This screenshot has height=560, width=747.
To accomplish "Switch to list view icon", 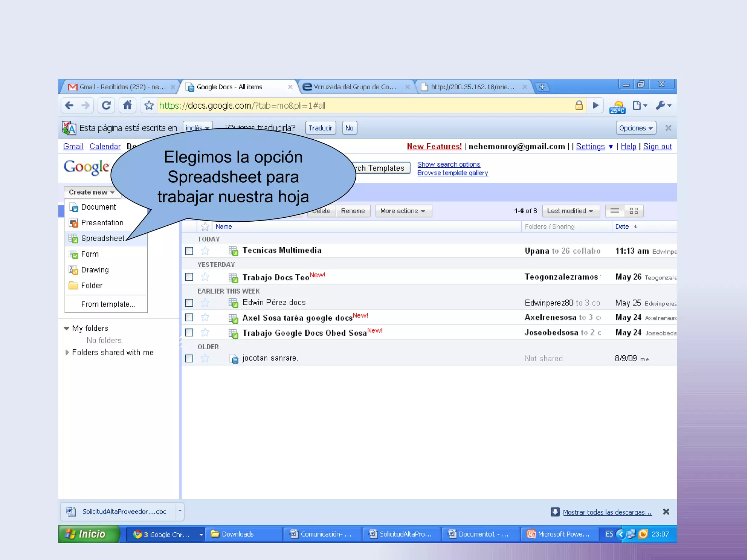I will 615,211.
